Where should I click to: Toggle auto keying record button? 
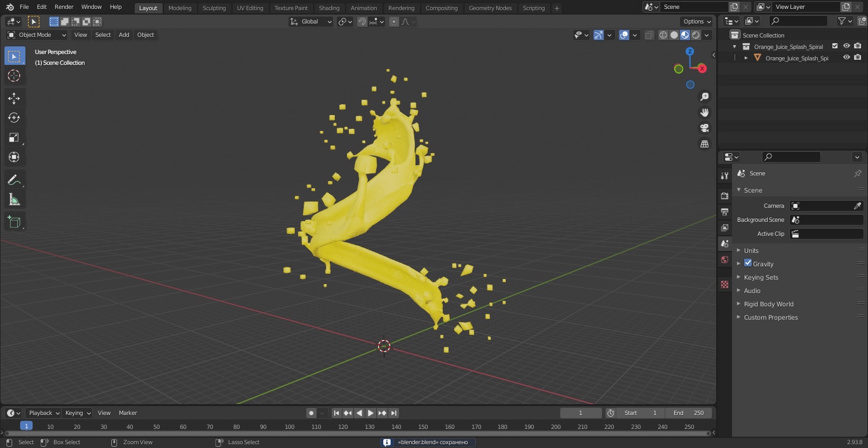pyautogui.click(x=311, y=413)
